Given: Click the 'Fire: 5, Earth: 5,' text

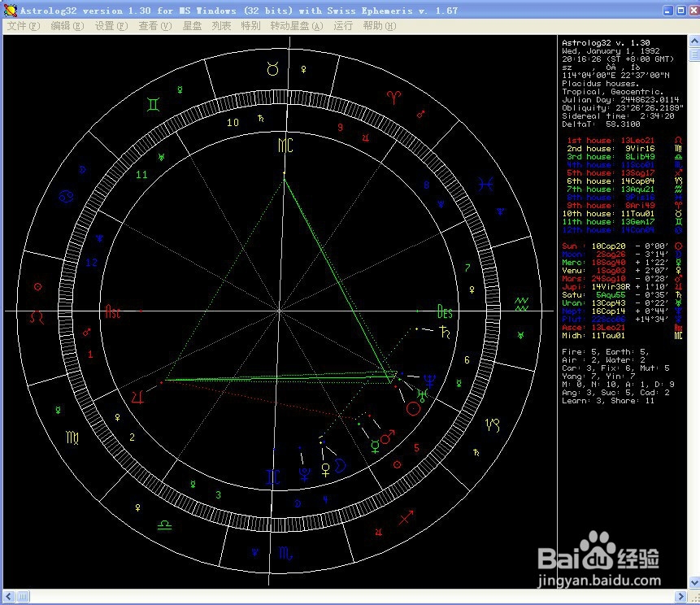Looking at the screenshot, I should [x=605, y=352].
